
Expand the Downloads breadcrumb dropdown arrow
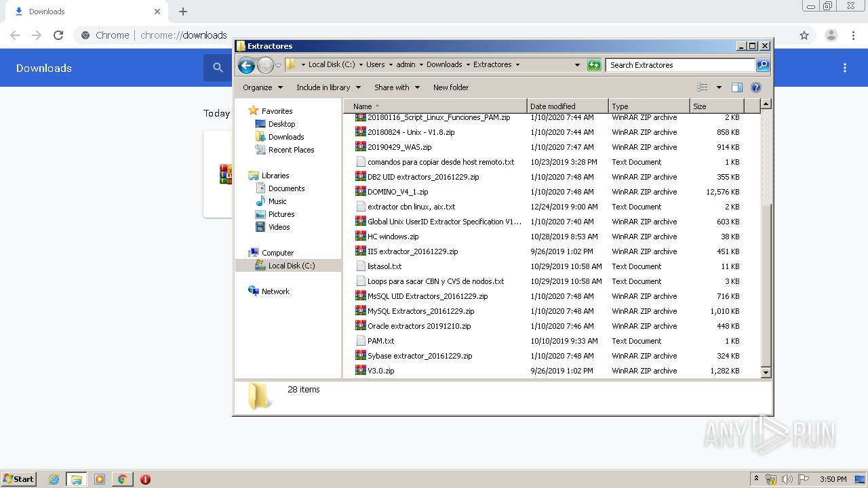point(467,65)
